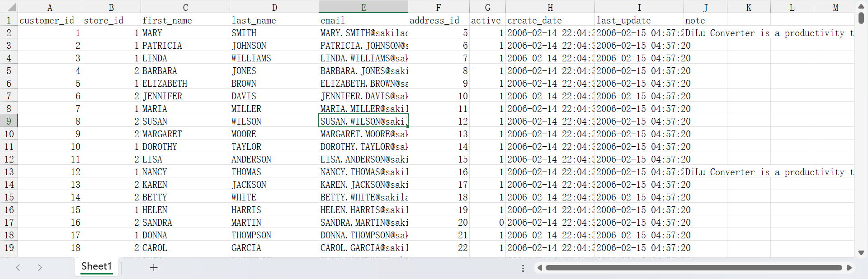The height and width of the screenshot is (279, 868).
Task: Click the last_update header cell
Action: point(639,20)
